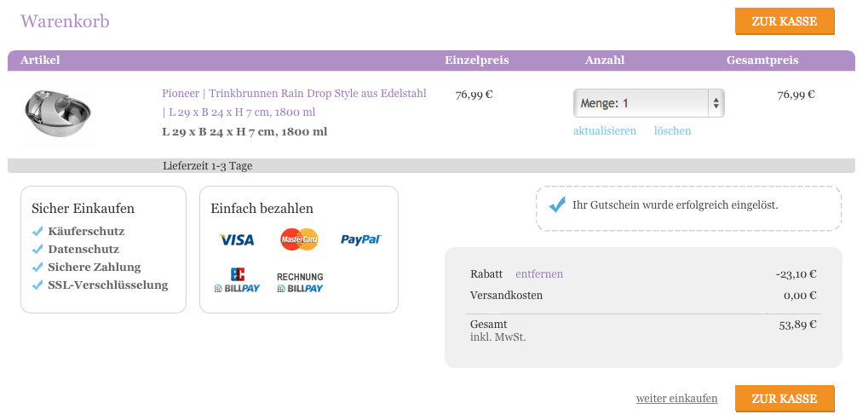868x420 pixels.
Task: Click the VISA payment logo
Action: (236, 239)
